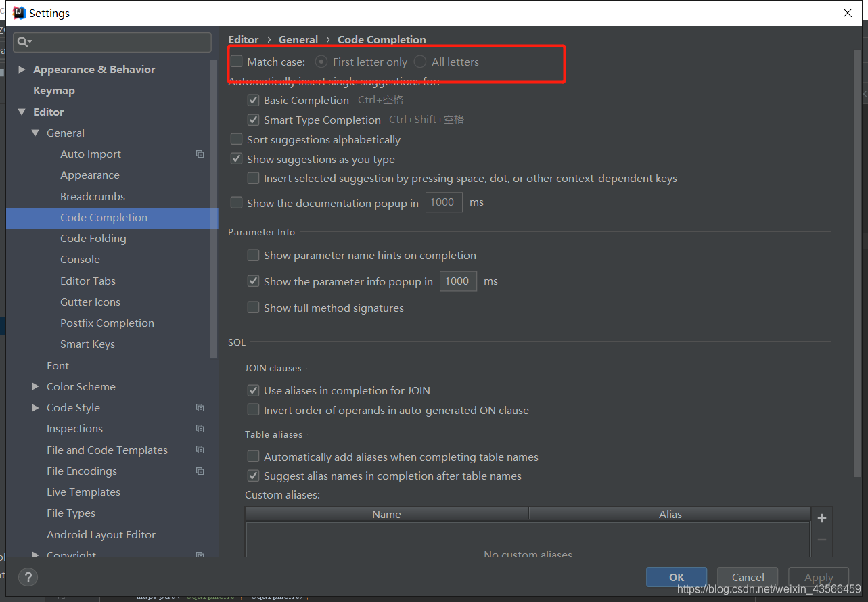Click the search magnifier icon in settings
Screen dimensions: 868x602
pos(24,42)
